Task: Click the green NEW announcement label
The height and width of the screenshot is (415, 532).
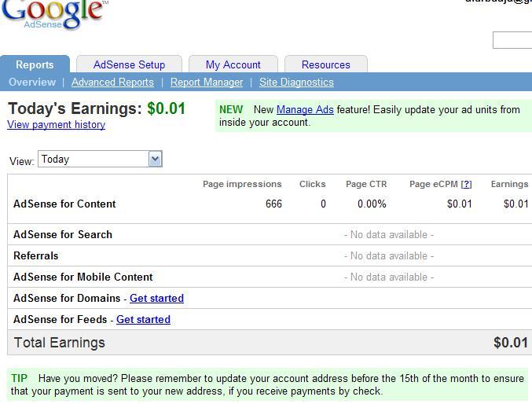Action: click(x=231, y=109)
